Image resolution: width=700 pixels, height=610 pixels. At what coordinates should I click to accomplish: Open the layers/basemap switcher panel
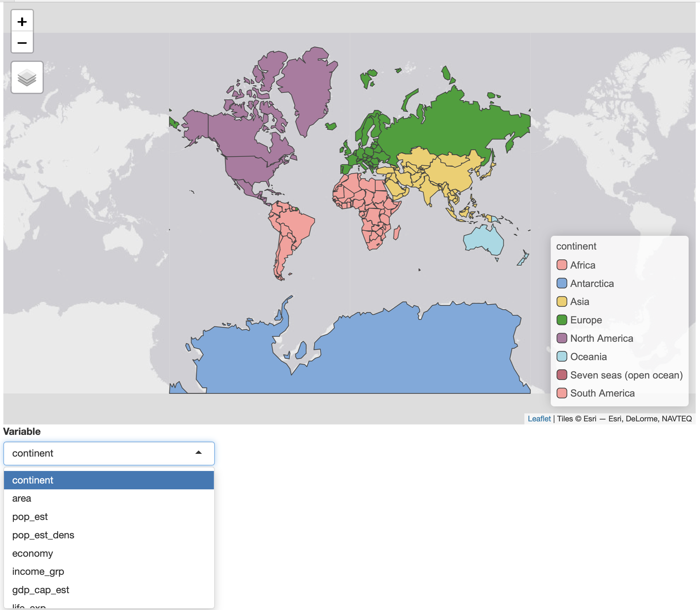27,77
